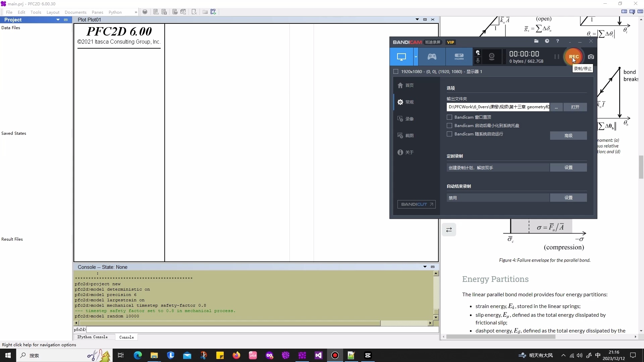Viewport: 644px width, 362px height.
Task: Start recording with the REC button
Action: pos(574,57)
